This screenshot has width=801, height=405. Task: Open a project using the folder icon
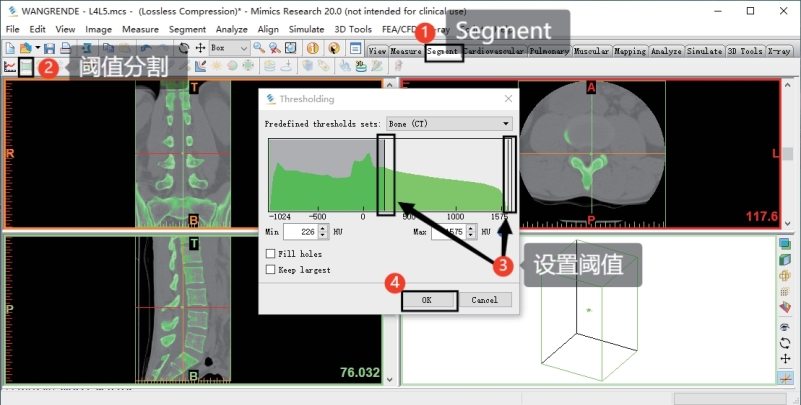[x=25, y=48]
